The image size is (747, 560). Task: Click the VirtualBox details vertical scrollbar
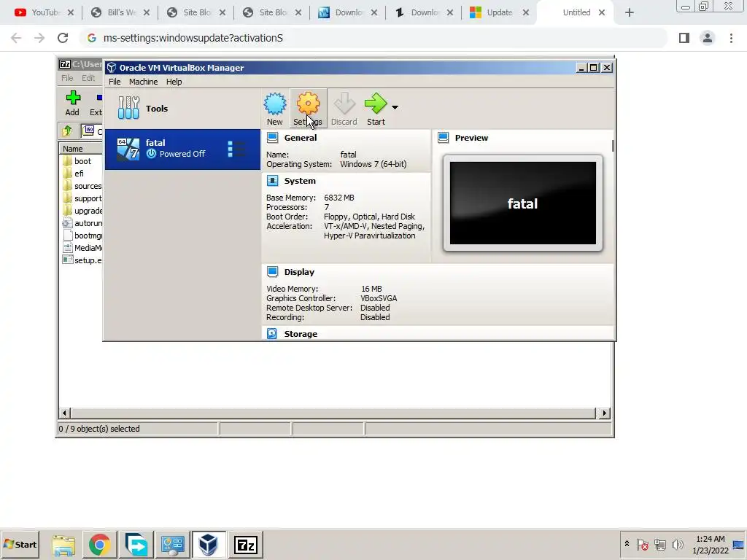[x=613, y=146]
